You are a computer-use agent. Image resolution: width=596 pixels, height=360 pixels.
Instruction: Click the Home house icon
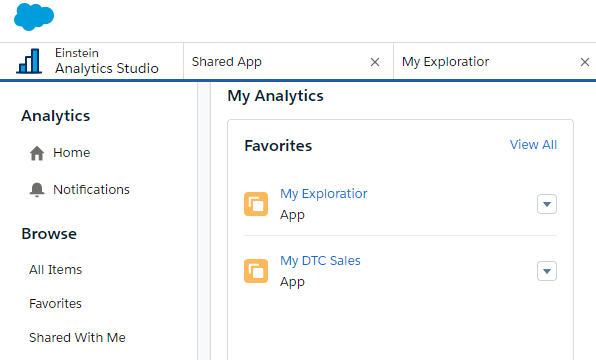pyautogui.click(x=37, y=153)
